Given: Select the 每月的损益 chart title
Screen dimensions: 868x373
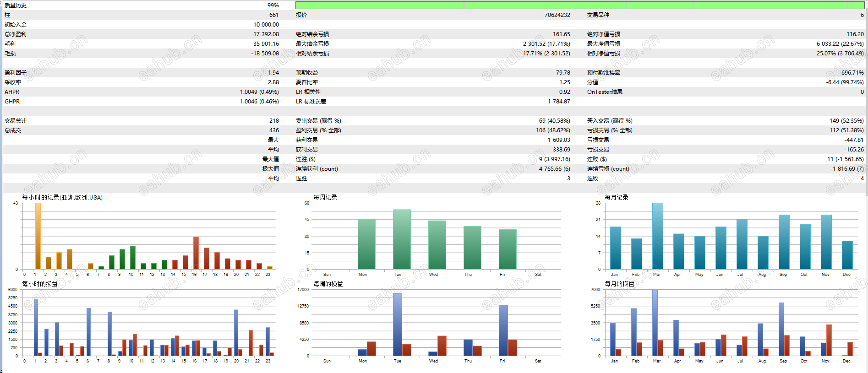Looking at the screenshot, I should [x=619, y=284].
